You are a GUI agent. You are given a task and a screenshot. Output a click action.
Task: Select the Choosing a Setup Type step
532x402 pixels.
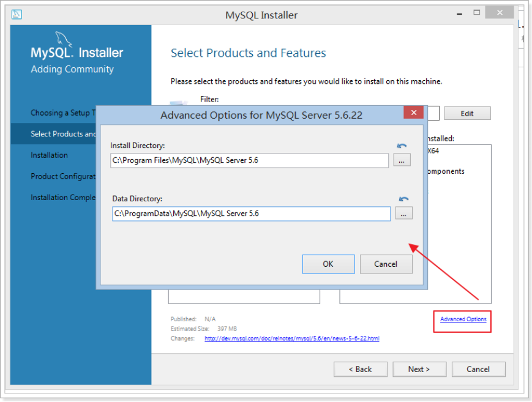[x=63, y=113]
